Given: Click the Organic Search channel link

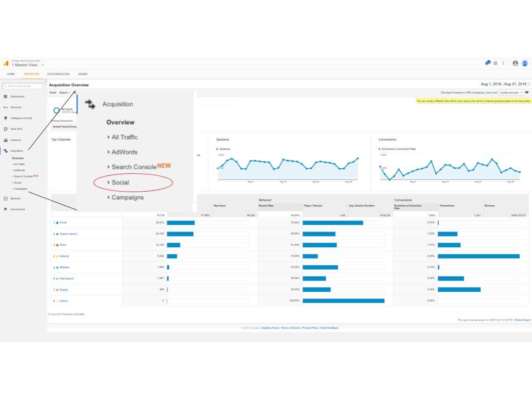Looking at the screenshot, I should click(x=68, y=234).
